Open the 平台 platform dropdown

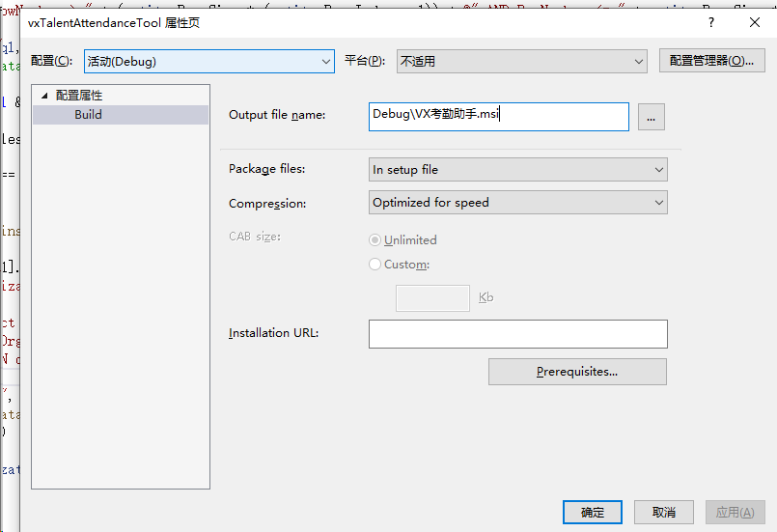coord(521,61)
